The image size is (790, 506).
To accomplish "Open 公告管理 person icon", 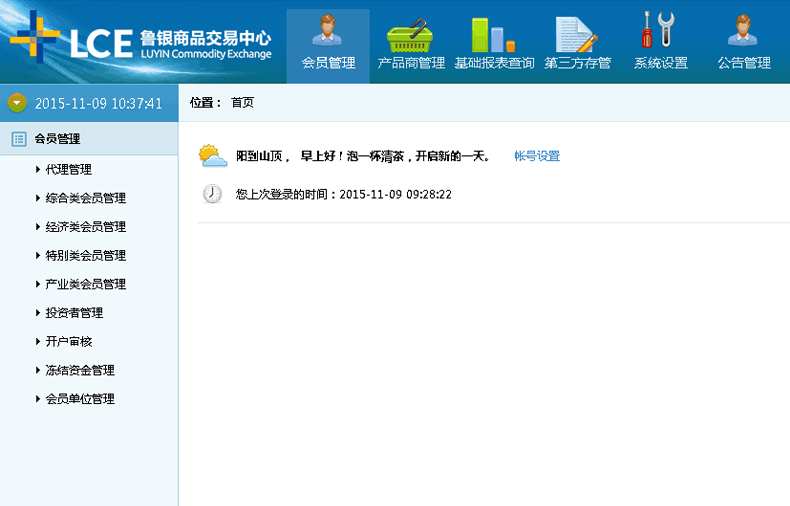I will pos(744,32).
